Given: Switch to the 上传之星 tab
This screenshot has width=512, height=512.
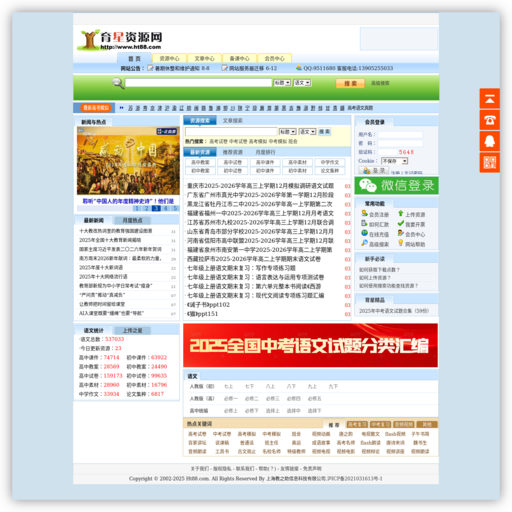Looking at the screenshot, I should point(132,330).
